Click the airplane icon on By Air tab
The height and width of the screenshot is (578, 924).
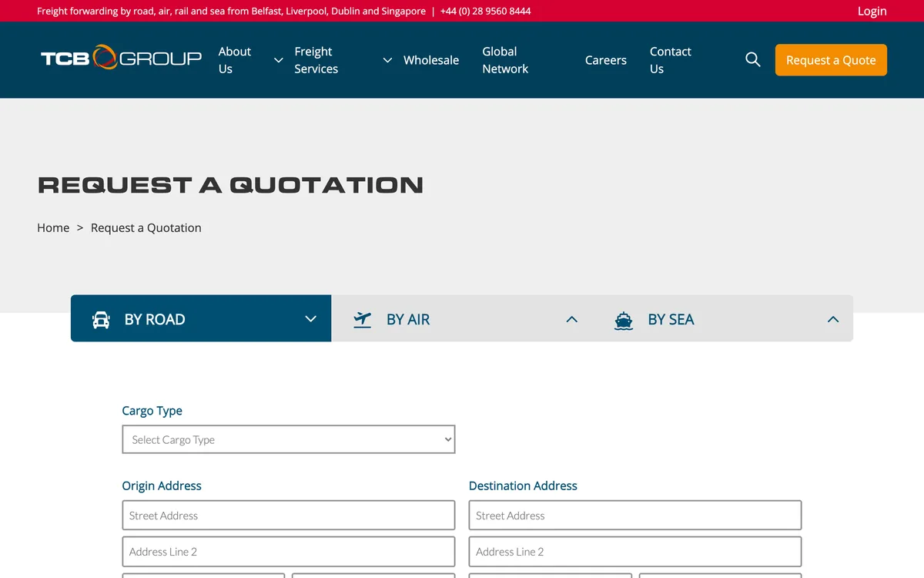coord(362,319)
